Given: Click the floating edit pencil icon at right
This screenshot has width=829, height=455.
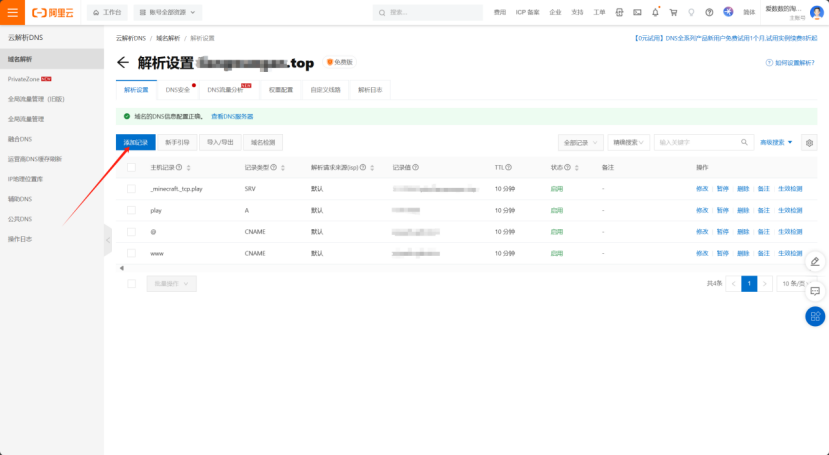Looking at the screenshot, I should point(815,261).
